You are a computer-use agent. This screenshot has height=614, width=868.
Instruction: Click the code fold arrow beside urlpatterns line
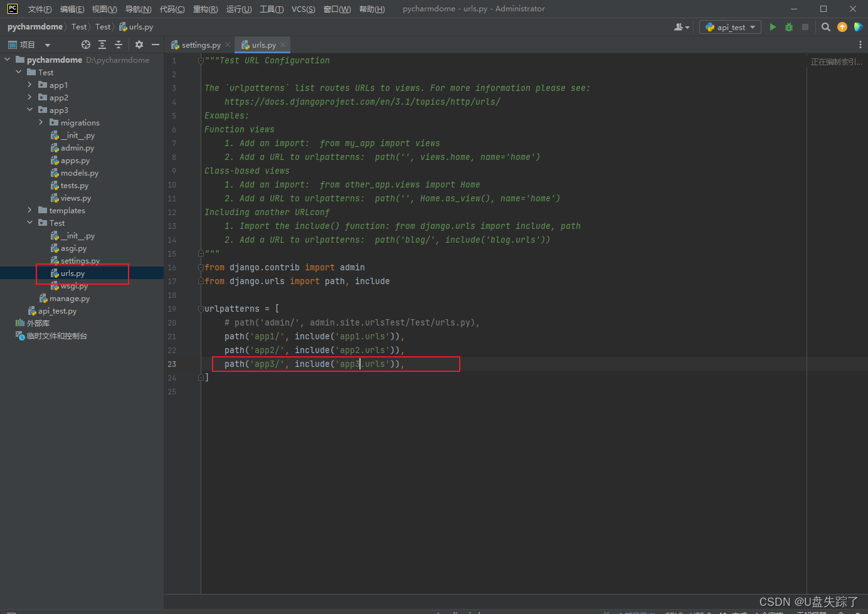[x=201, y=308]
